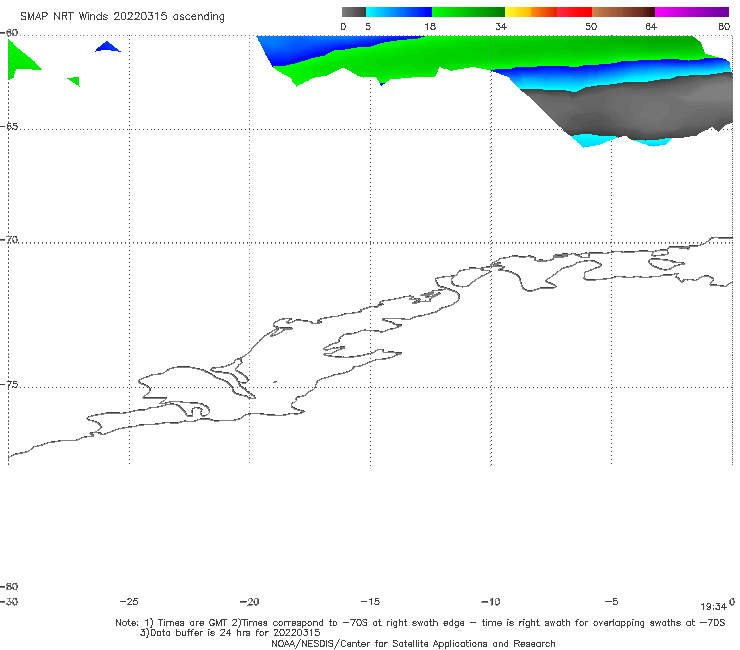The image size is (740, 650).
Task: Click the latitude label '-70'
Action: point(9,240)
